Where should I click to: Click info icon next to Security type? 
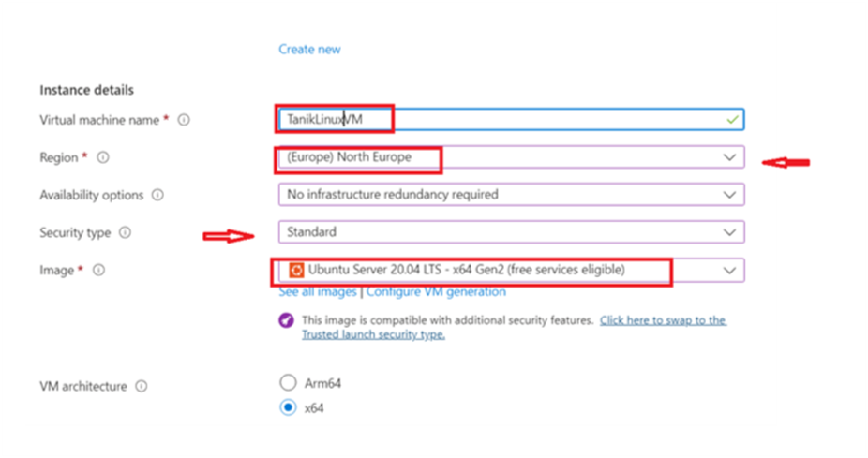click(x=125, y=232)
